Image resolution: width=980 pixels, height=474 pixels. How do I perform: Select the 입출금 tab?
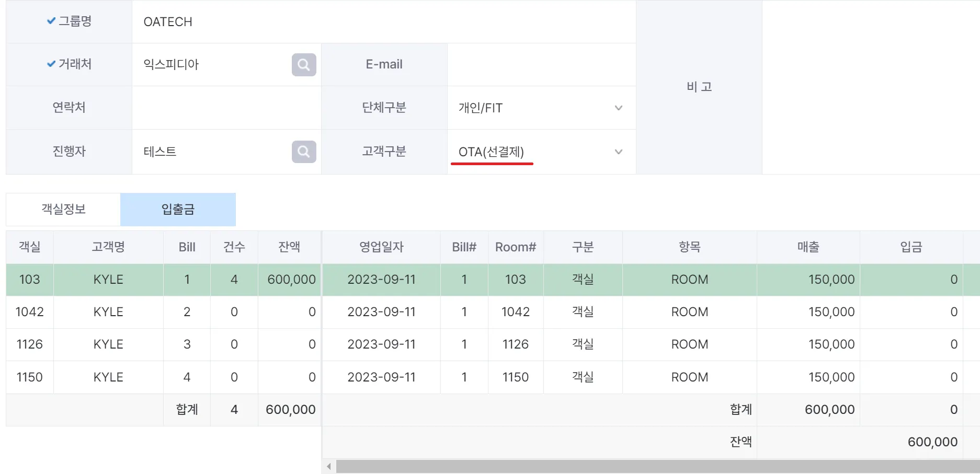pos(178,210)
